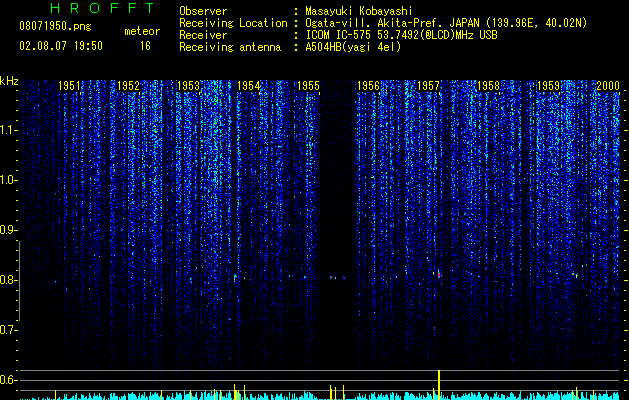Select the Ogata-vill. Akita-Pref. JAPAN location text
629x400 pixels.
(446, 24)
